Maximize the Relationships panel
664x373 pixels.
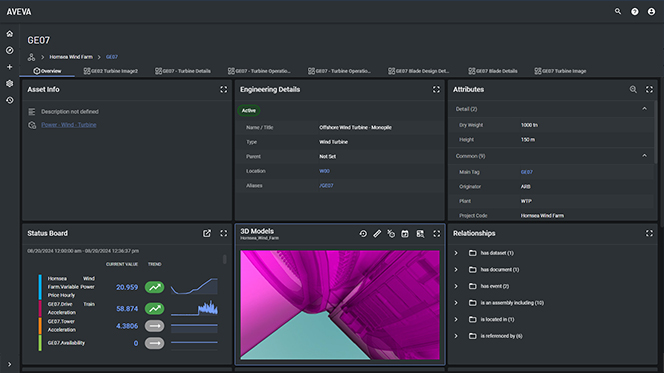click(649, 233)
